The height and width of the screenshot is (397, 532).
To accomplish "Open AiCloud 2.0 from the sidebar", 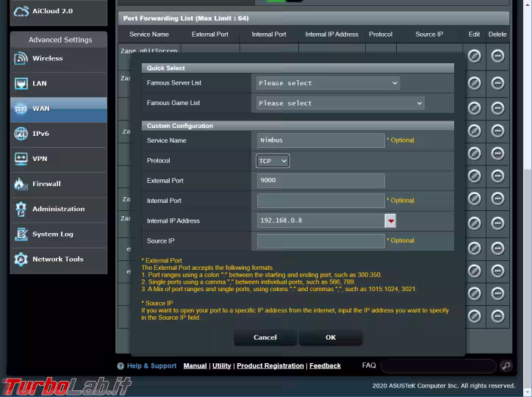I will coord(59,12).
